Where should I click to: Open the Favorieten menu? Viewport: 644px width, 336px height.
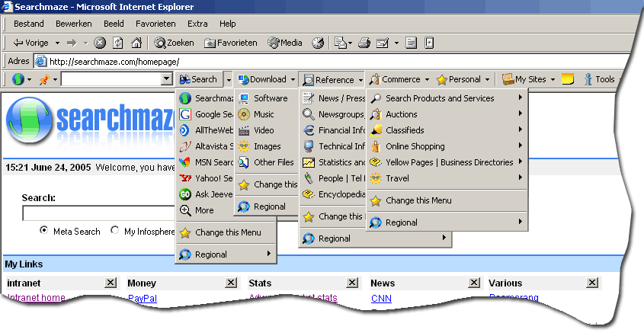pyautogui.click(x=155, y=24)
